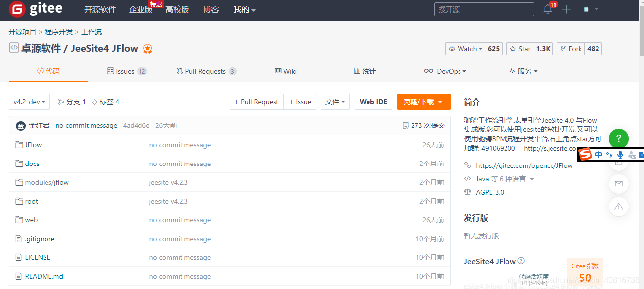Star this repository

(x=520, y=49)
